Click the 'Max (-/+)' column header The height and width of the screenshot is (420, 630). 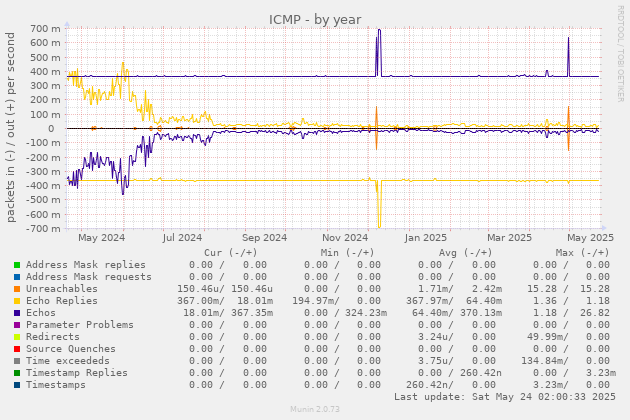[x=583, y=253]
